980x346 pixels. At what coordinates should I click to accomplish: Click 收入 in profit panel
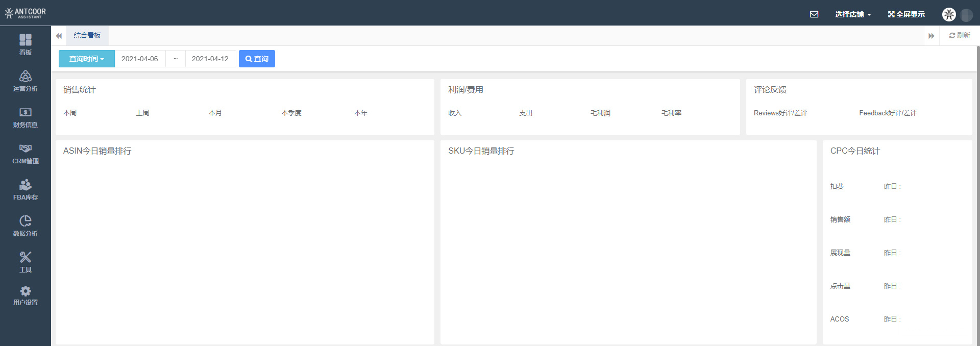455,113
